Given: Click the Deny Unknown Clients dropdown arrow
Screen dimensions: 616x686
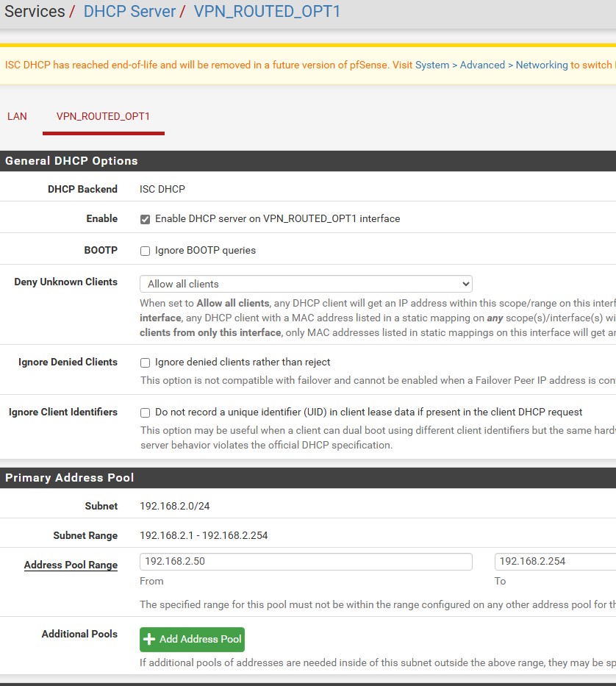Looking at the screenshot, I should point(465,284).
